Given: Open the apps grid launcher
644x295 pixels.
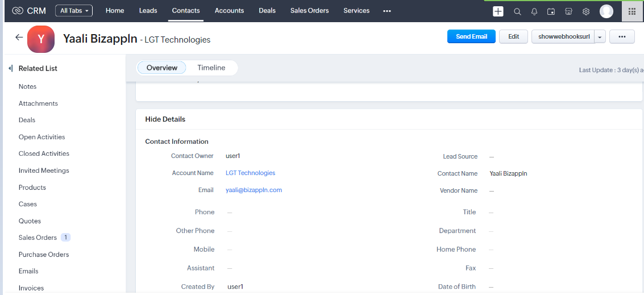Looking at the screenshot, I should pyautogui.click(x=632, y=11).
